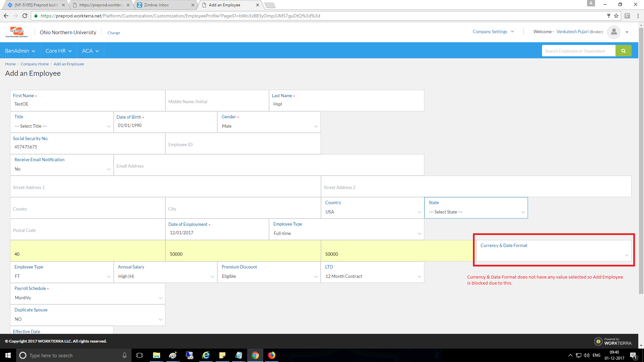The width and height of the screenshot is (644, 362).
Task: Open Firefox from the Windows taskbar
Action: pyautogui.click(x=271, y=355)
